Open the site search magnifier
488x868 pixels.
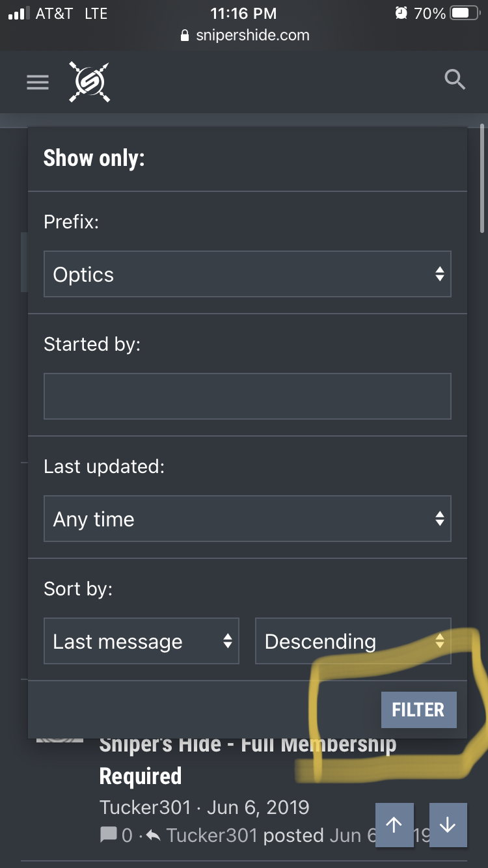click(454, 80)
